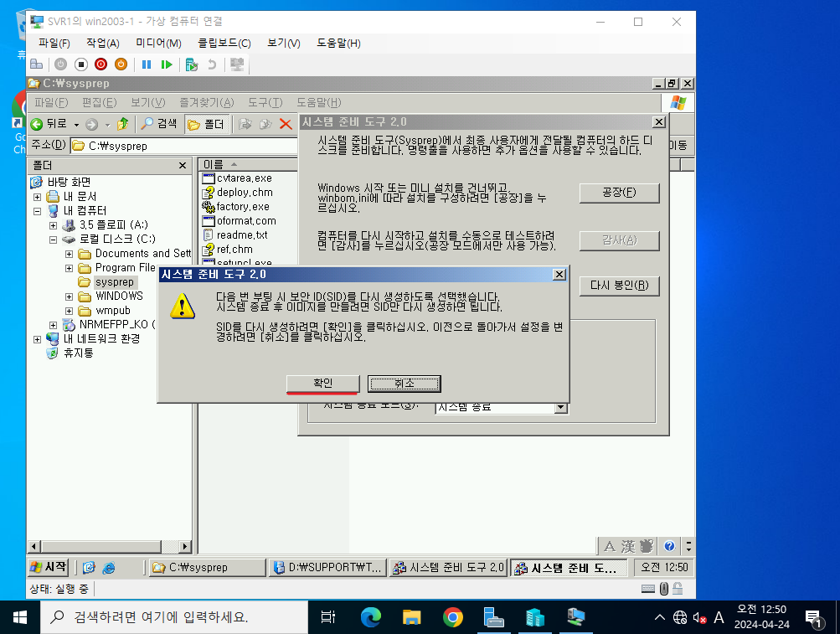The image size is (840, 634).
Task: Send Ctrl+Alt+Del via toolbar icon
Action: 36,64
